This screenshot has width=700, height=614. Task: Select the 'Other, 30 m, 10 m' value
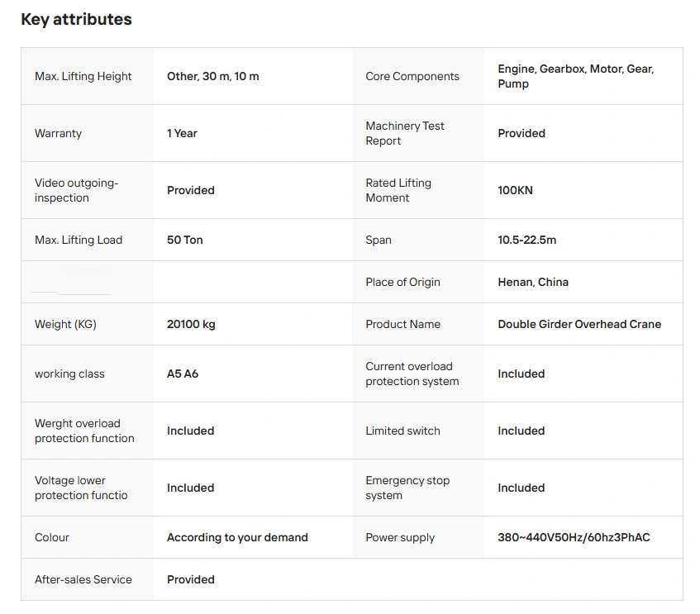212,76
